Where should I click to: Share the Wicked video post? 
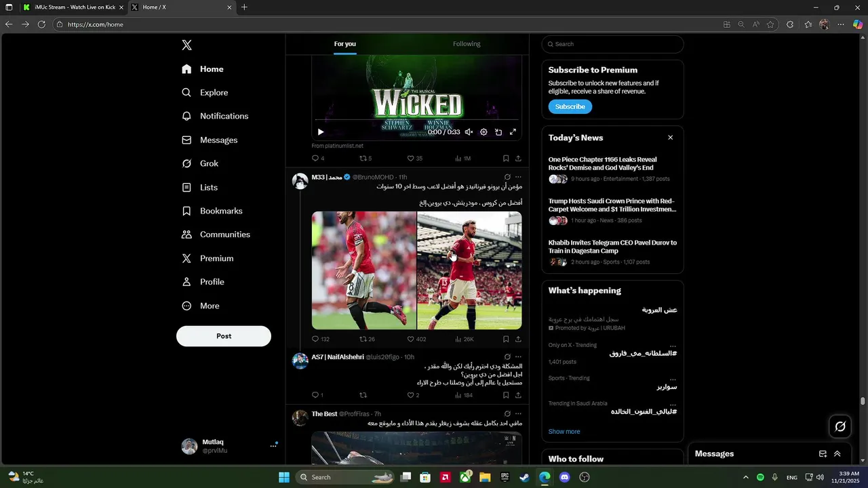pos(518,159)
